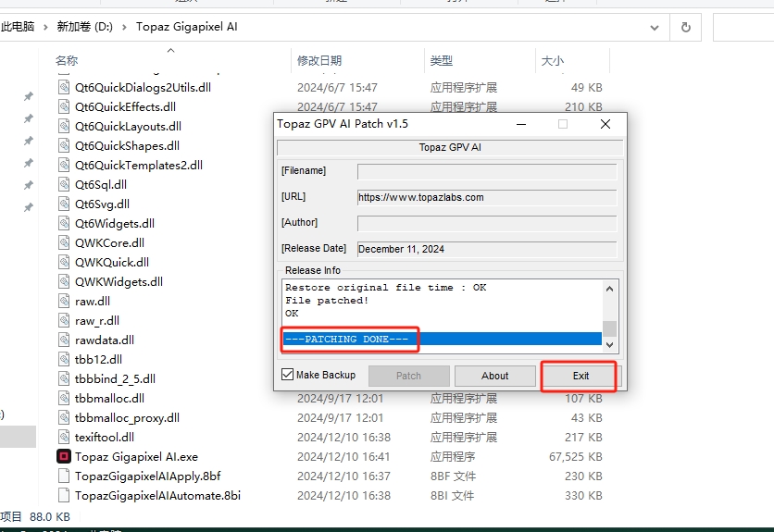Select the Topaz Gigapixel AI.exe file name

[136, 457]
